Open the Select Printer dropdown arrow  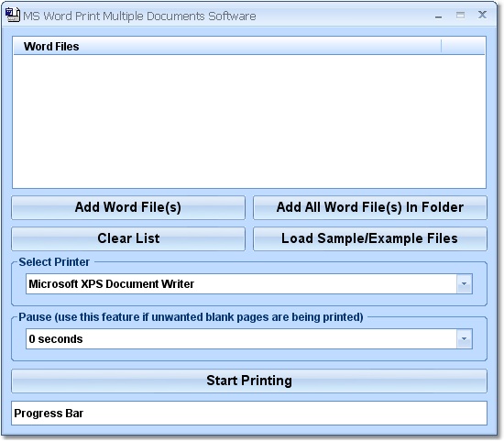point(465,283)
